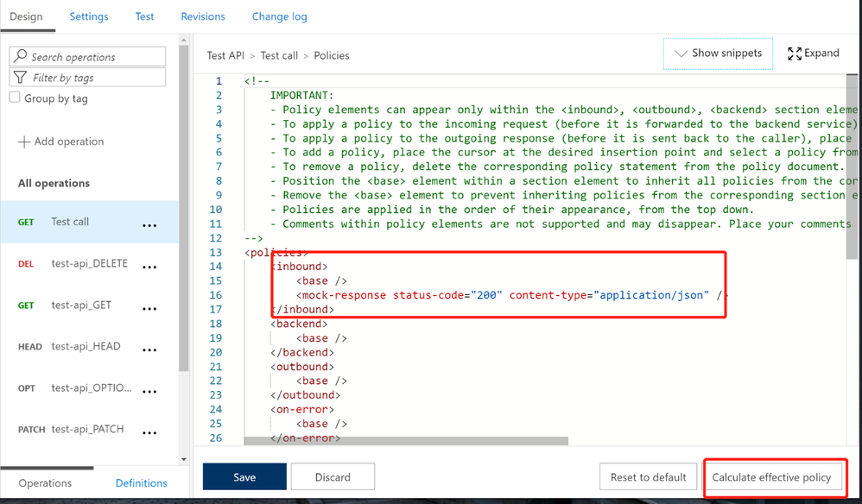The height and width of the screenshot is (504, 862).
Task: Click the Expand arrows icon
Action: [795, 54]
